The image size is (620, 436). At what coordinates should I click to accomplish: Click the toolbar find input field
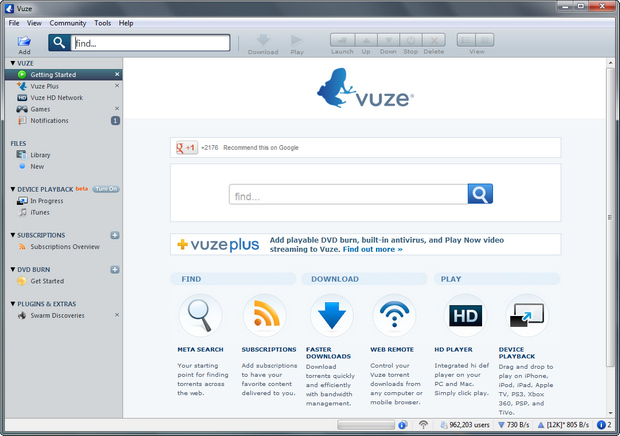(150, 43)
